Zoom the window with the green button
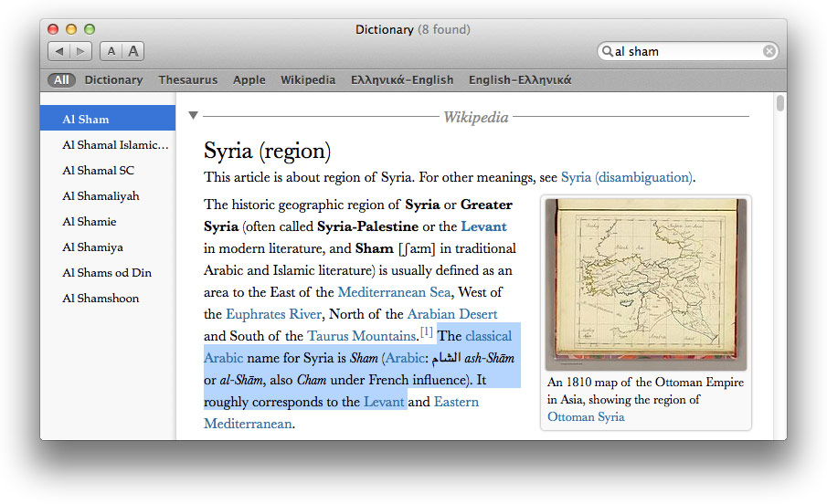This screenshot has height=504, width=827. click(x=90, y=29)
